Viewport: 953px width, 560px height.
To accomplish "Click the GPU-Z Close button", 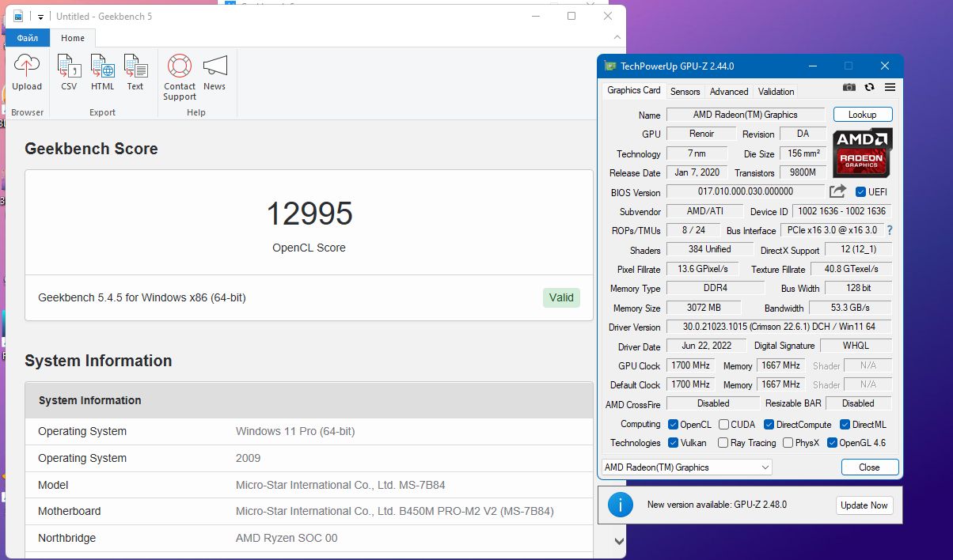I will pos(870,467).
